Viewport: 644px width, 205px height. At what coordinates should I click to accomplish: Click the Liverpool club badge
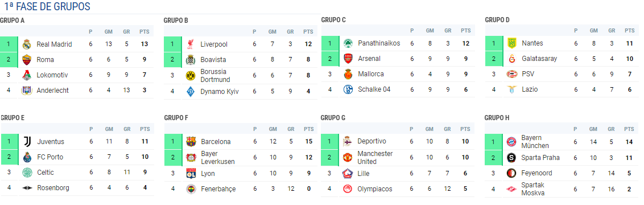coord(191,44)
